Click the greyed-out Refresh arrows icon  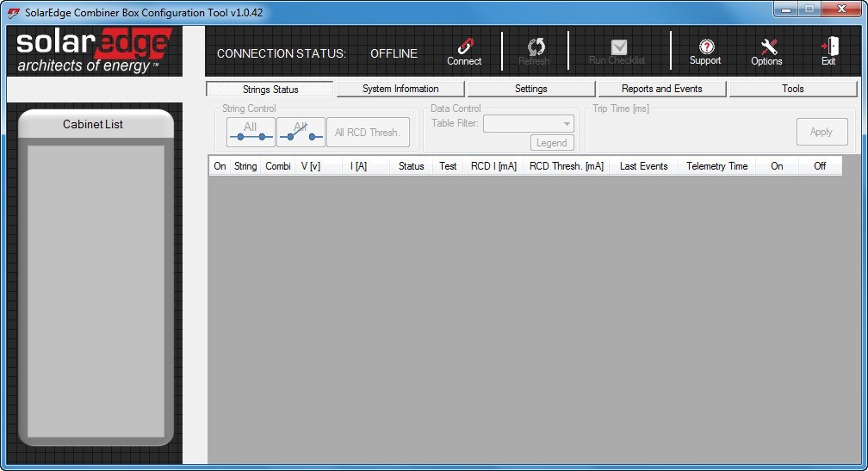pos(536,46)
